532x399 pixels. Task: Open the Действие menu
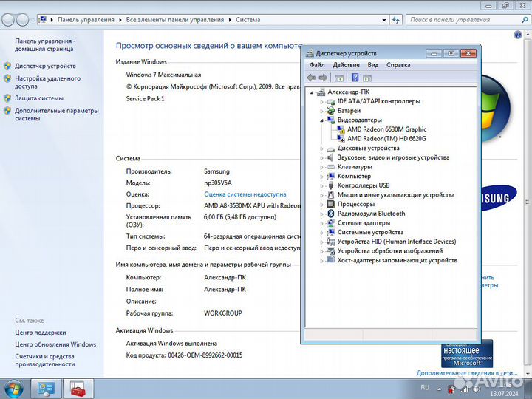tap(346, 65)
